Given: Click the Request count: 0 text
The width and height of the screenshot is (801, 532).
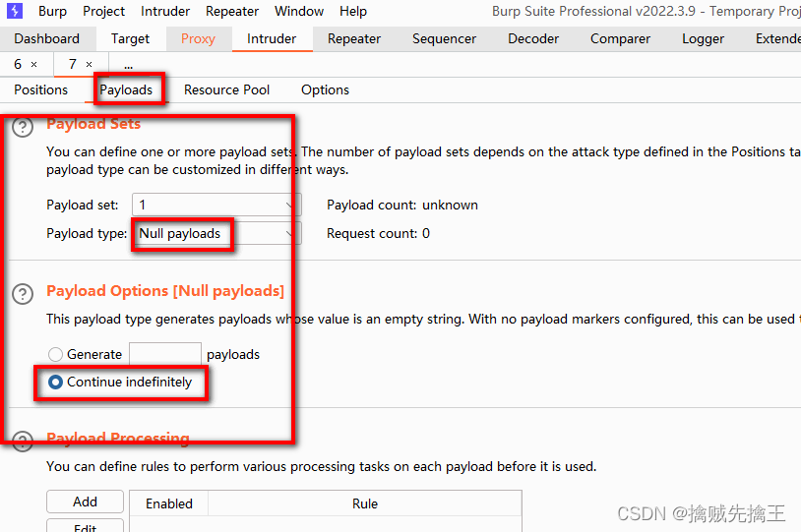Looking at the screenshot, I should (x=379, y=233).
